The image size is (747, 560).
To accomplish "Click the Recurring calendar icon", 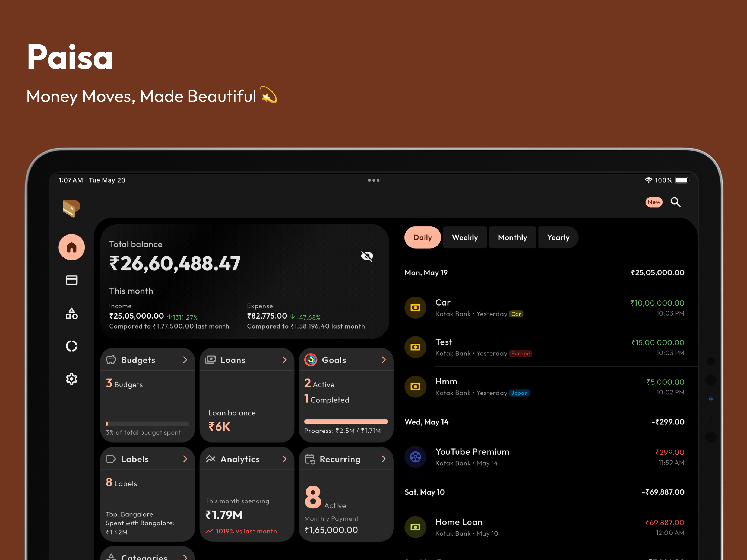I will 310,459.
